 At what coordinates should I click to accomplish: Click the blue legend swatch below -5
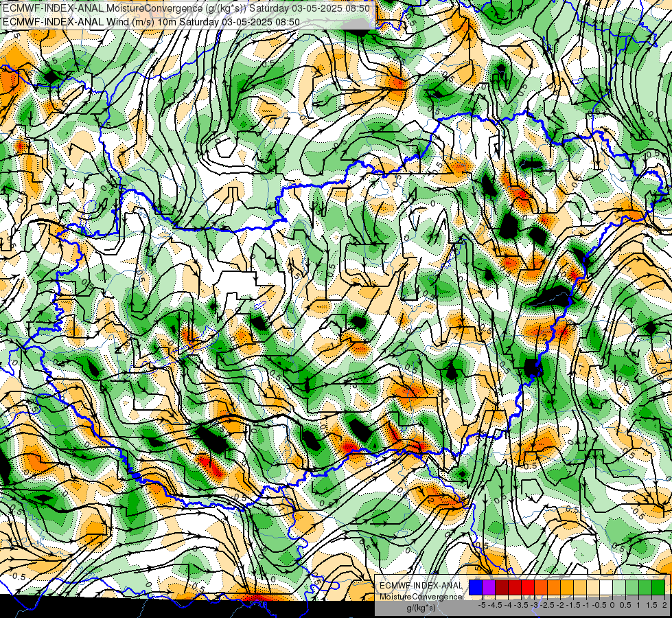pyautogui.click(x=476, y=587)
